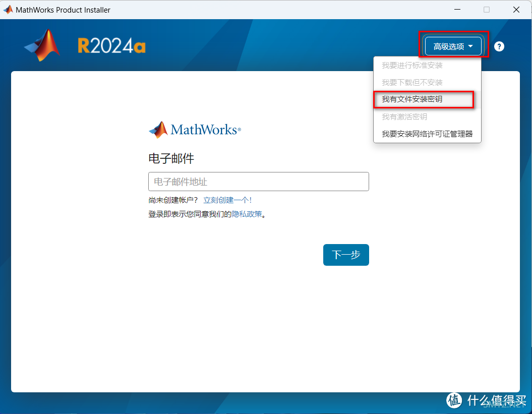Focus the 电子邮件地址 input field

tap(259, 182)
